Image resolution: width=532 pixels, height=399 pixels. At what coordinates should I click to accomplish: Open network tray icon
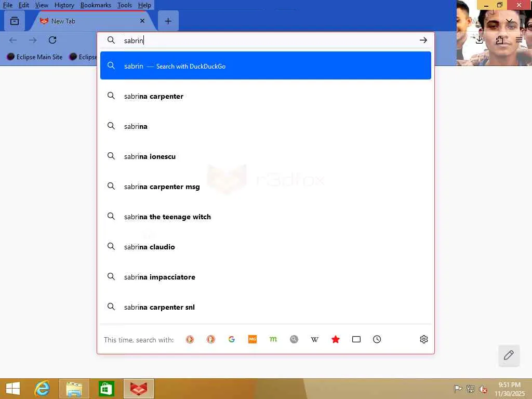click(470, 389)
